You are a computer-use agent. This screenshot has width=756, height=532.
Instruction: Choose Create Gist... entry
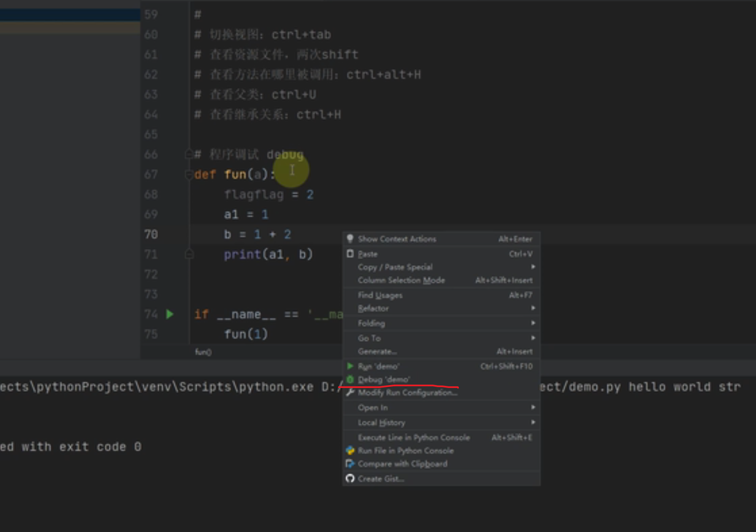(x=441, y=479)
